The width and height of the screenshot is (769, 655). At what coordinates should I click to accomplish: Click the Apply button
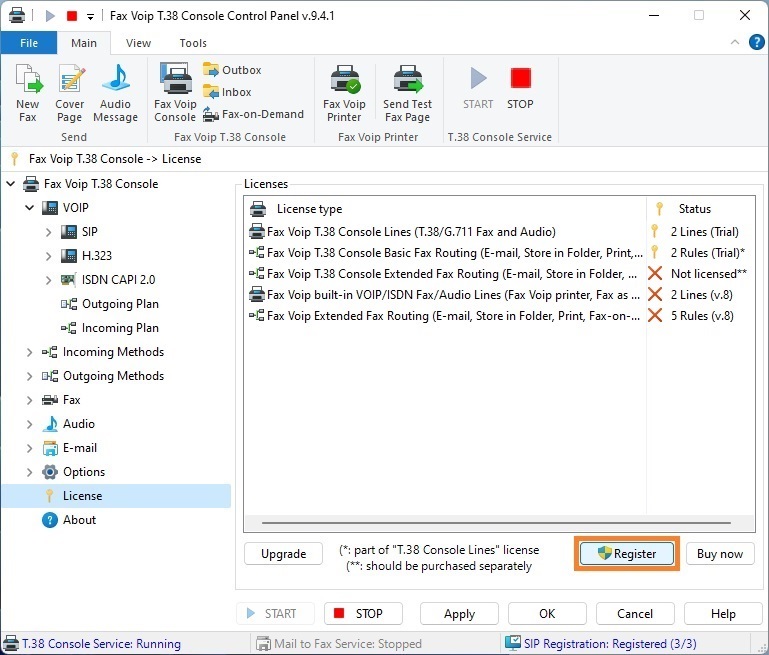click(459, 613)
